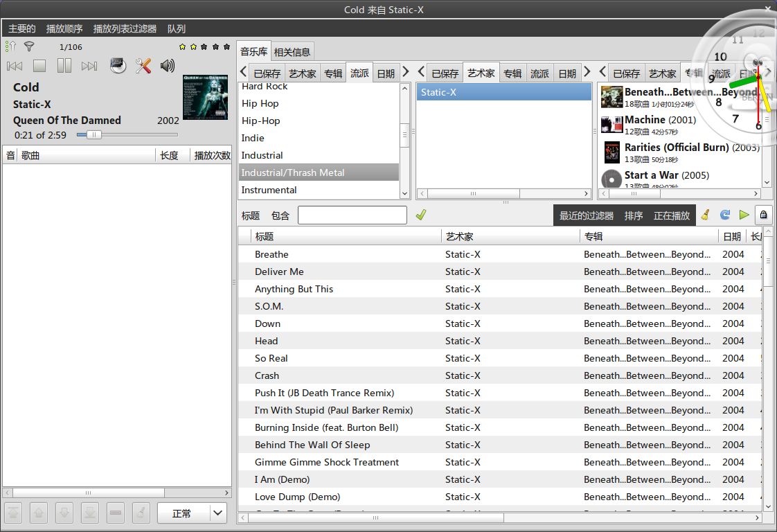
Task: Select the track Behind The Wall Of Sleep
Action: click(499, 445)
